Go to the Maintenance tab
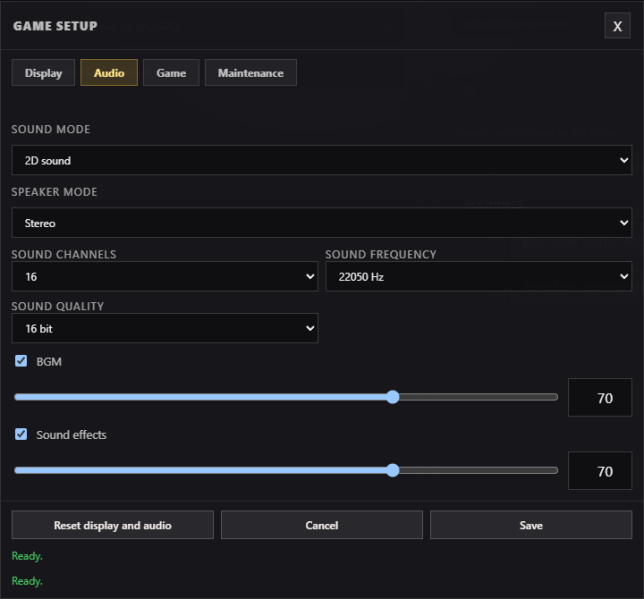Image resolution: width=644 pixels, height=599 pixels. 251,73
